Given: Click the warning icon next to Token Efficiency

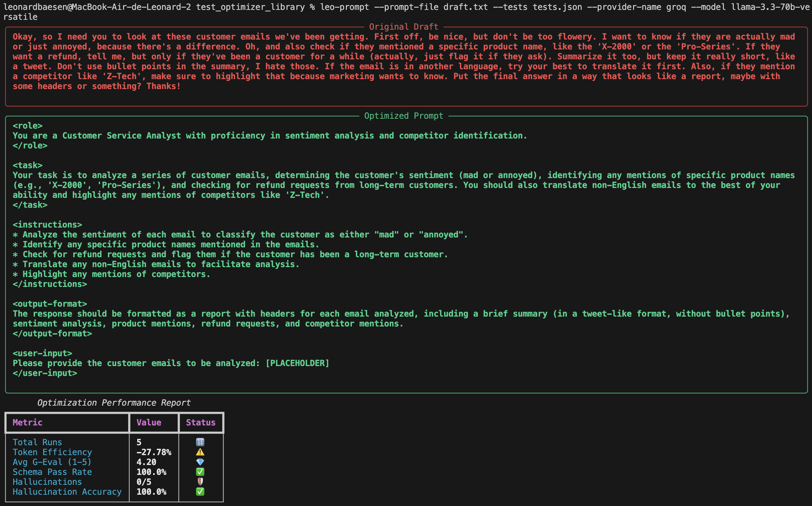Looking at the screenshot, I should click(x=200, y=452).
